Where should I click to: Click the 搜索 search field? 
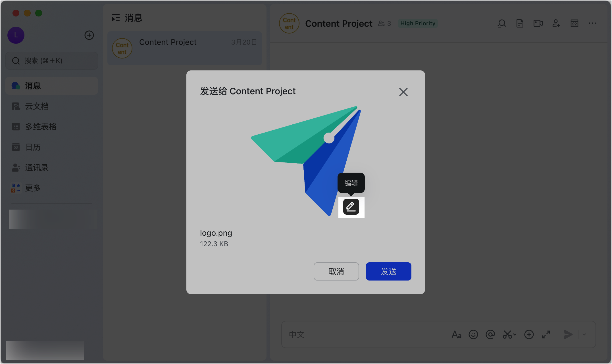(52, 61)
